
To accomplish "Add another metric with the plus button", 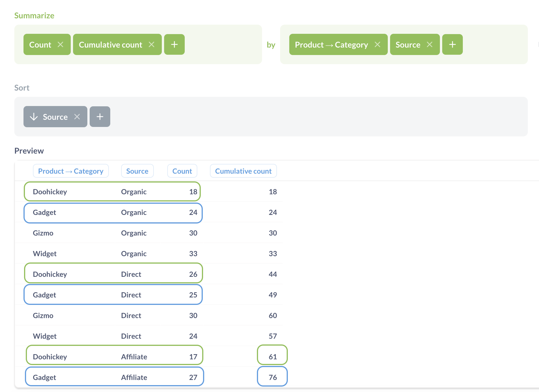I will click(174, 44).
